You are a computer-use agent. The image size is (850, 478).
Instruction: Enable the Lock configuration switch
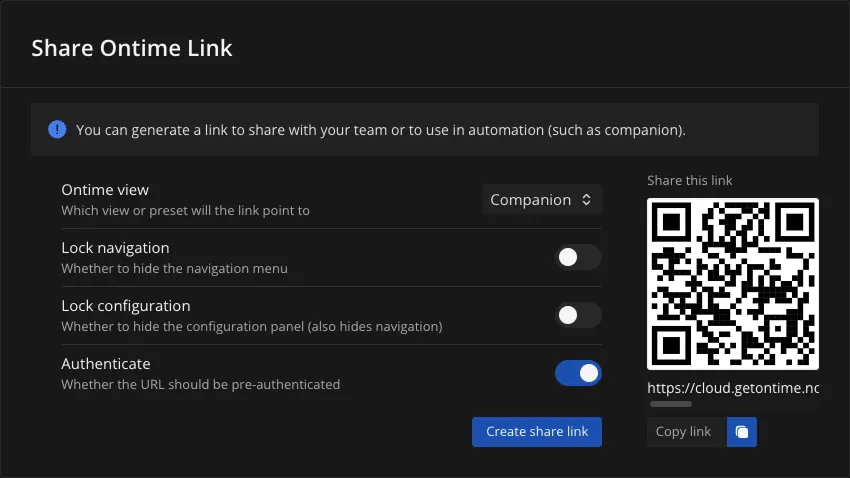pos(578,315)
